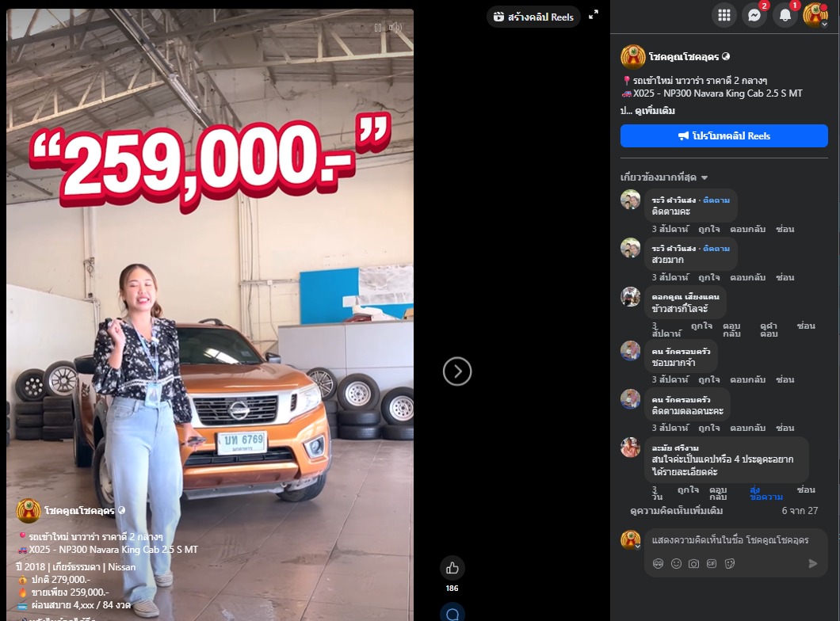Click the 6 จาก 27 comment count text
Viewport: 840px width, 621px height.
tap(800, 511)
